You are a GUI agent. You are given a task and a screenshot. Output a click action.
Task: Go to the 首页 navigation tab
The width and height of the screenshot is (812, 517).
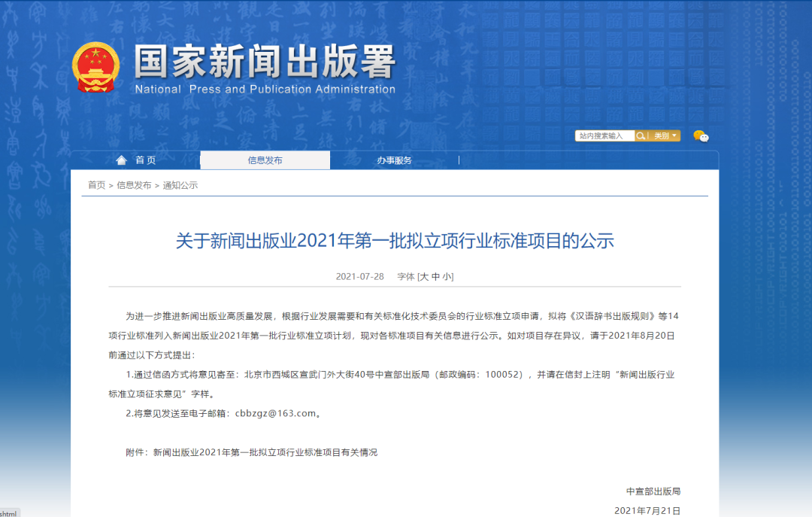(x=145, y=160)
